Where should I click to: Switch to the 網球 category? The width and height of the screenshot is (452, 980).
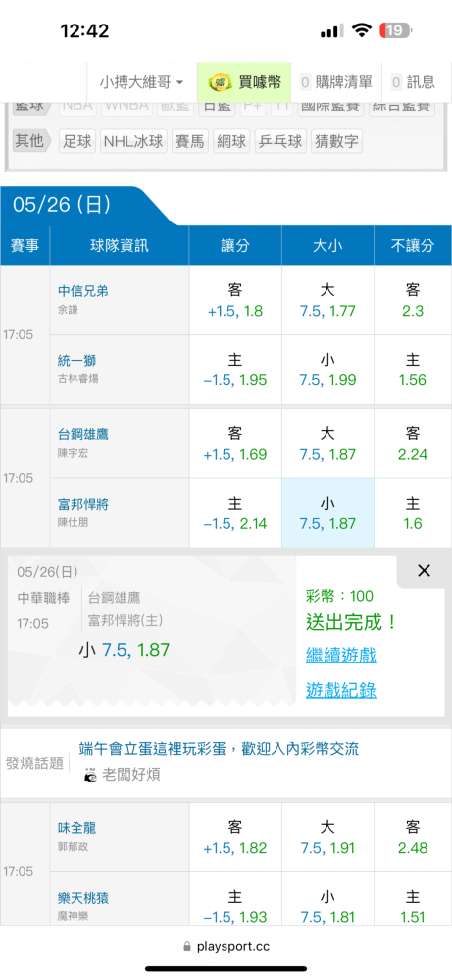[231, 141]
